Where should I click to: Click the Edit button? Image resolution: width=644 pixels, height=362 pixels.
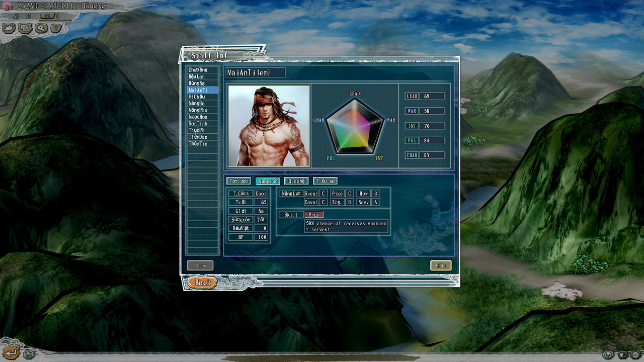click(x=441, y=265)
